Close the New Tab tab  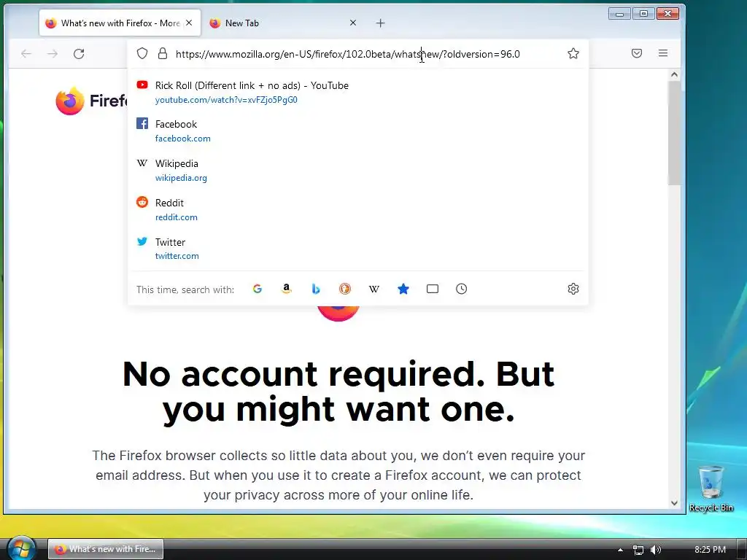(353, 23)
